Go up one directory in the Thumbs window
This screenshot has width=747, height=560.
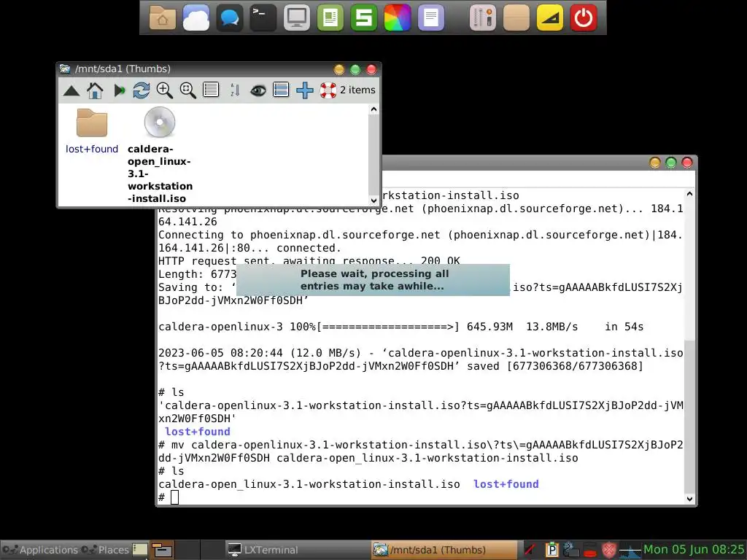[71, 90]
